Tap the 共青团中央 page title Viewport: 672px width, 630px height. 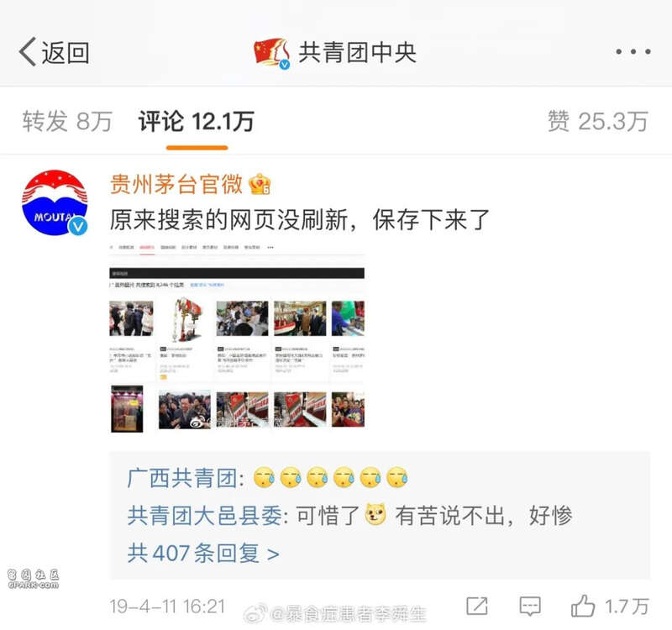coord(358,52)
